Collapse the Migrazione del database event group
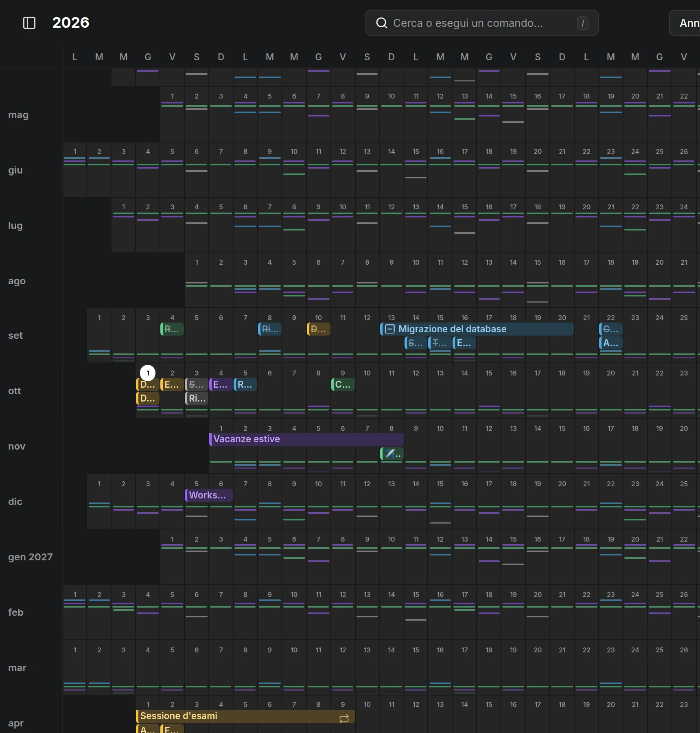This screenshot has width=700, height=733. (390, 329)
